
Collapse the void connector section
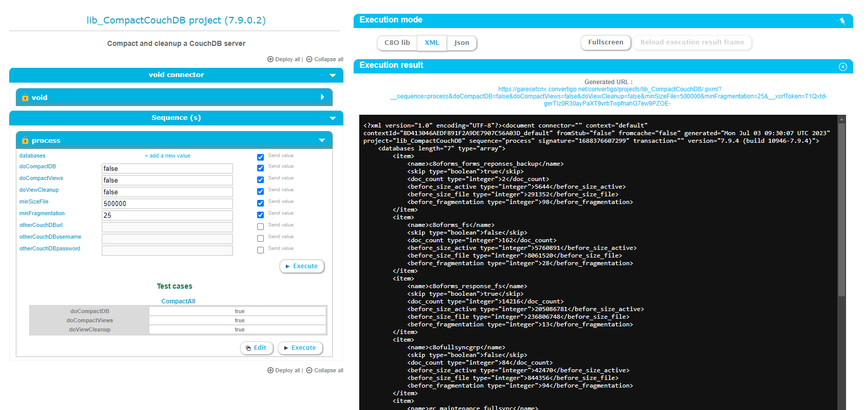tap(333, 75)
